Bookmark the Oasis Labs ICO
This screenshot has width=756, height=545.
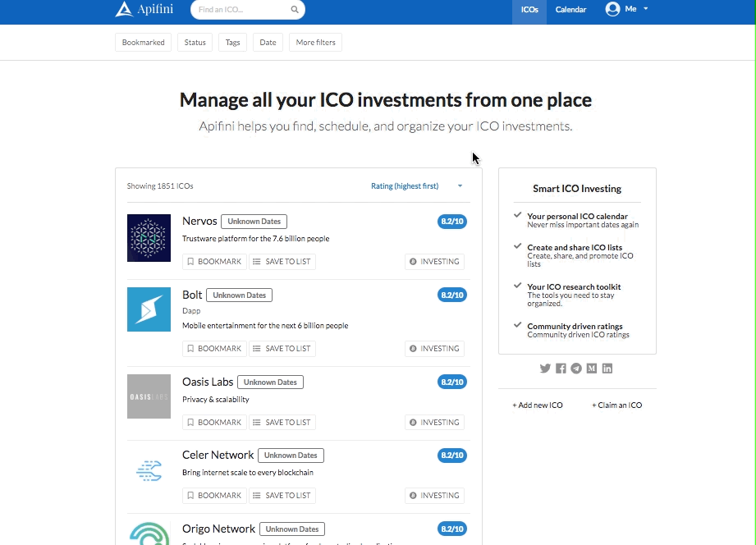214,422
